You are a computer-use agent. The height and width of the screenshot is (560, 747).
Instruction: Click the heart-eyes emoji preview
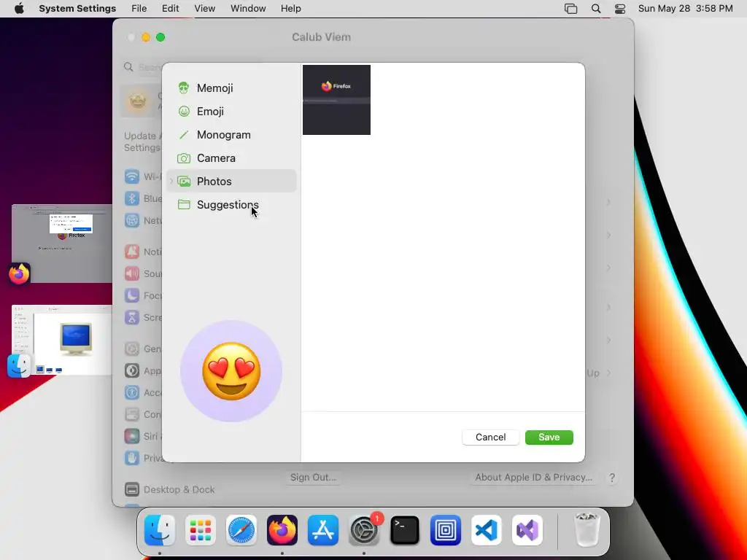point(231,371)
